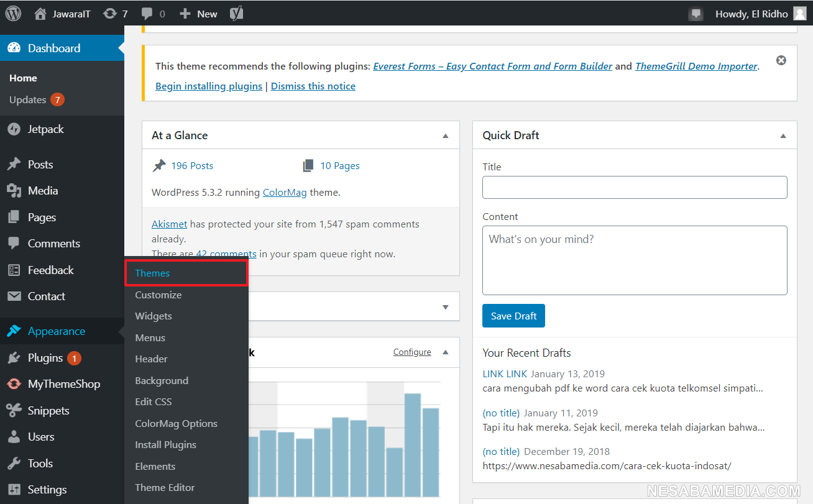Open the LINK LINK draft
The width and height of the screenshot is (813, 504).
(505, 374)
